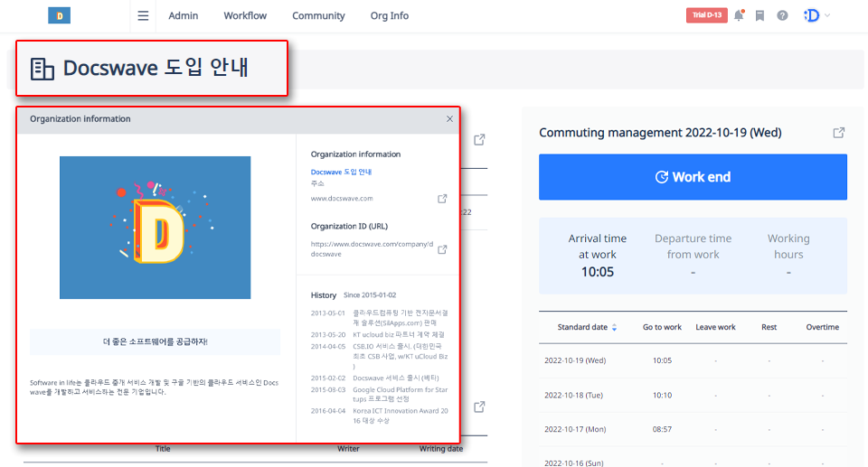
Task: Click the History entry 2016-04-04
Action: [x=380, y=416]
